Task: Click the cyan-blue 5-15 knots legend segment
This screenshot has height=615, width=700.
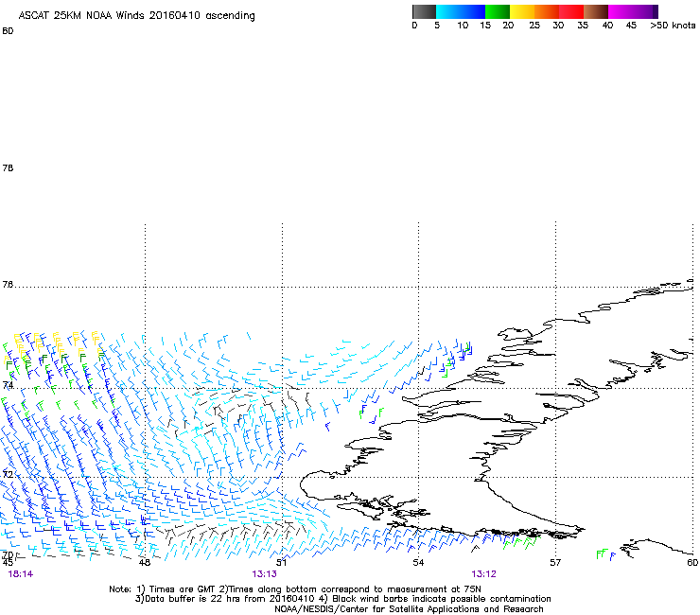Action: (x=461, y=11)
